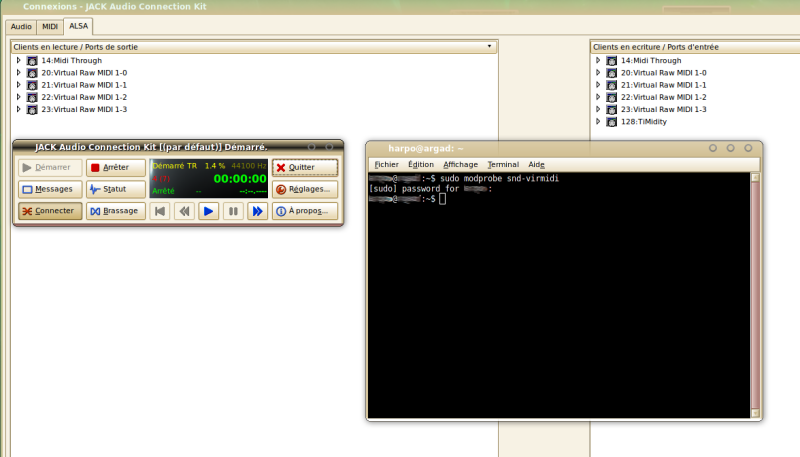Click the 23:Virtual Raw MIDI 1-3 icon in input ports
Screen dimensions: 800x457
[x=612, y=110]
